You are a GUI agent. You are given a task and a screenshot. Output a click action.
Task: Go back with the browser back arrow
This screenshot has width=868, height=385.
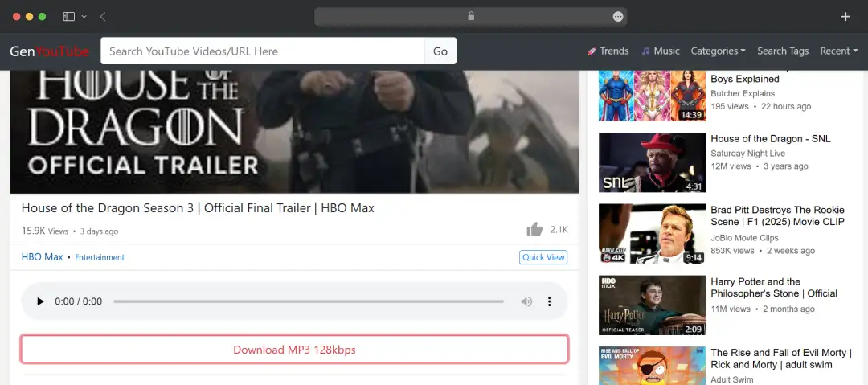coord(103,17)
